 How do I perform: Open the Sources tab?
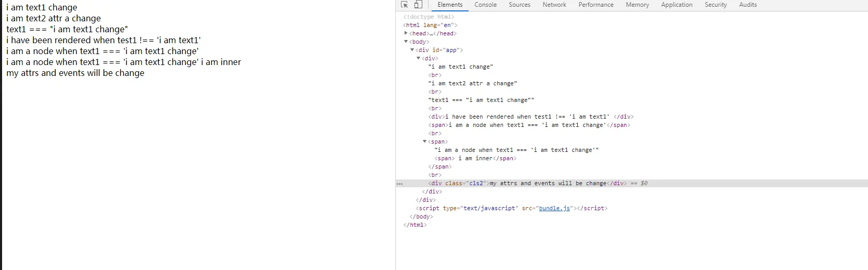pyautogui.click(x=520, y=5)
